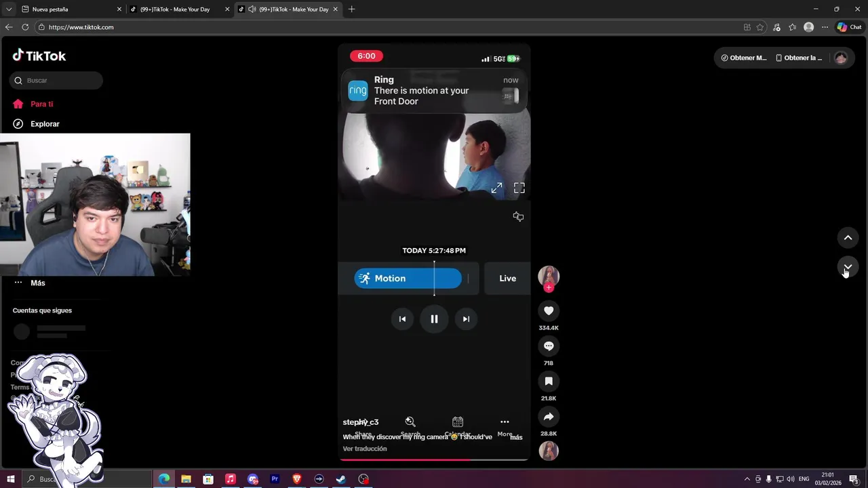Open the Edge profile icon
This screenshot has width=868, height=488.
[x=808, y=27]
